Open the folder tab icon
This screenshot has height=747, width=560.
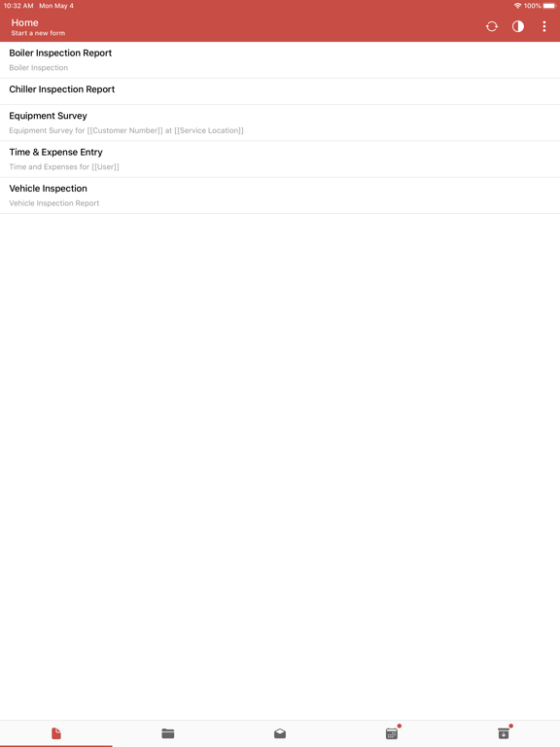pos(167,733)
